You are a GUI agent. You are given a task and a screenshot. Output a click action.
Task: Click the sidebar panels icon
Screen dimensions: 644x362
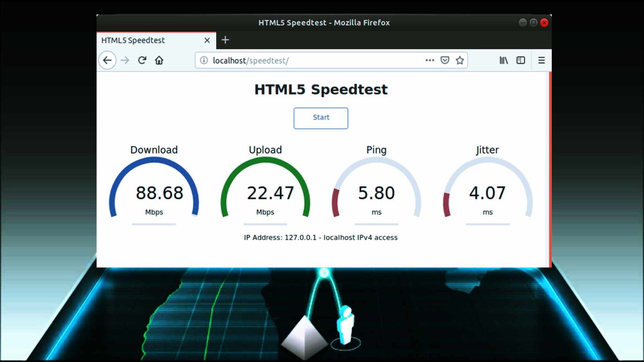[x=520, y=60]
